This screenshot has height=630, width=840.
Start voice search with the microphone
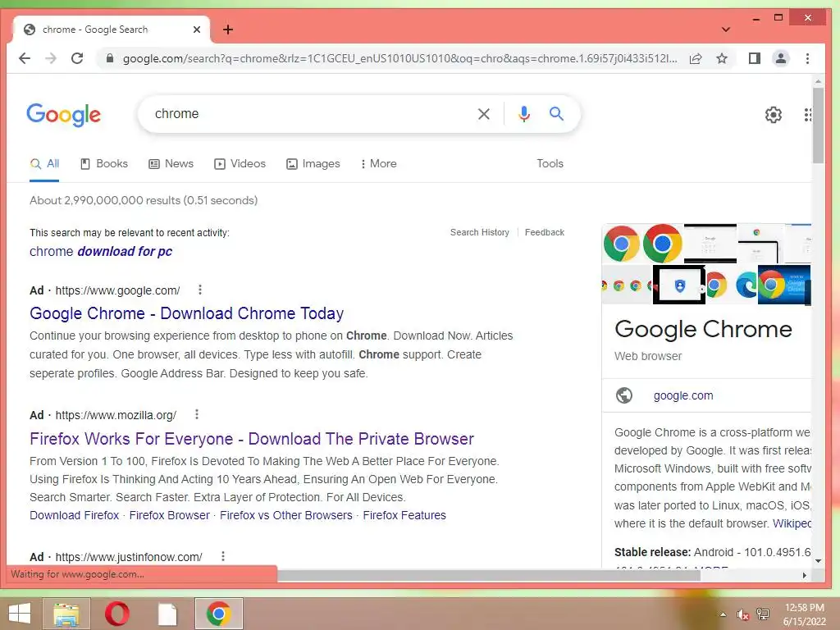[x=524, y=113]
